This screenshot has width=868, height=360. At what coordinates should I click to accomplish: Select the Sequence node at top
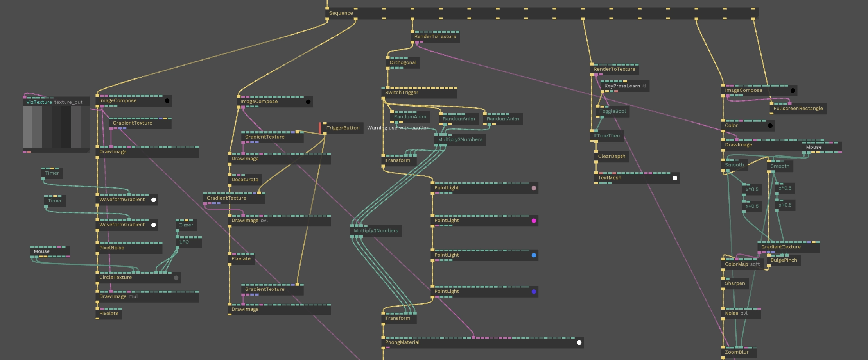click(x=341, y=13)
